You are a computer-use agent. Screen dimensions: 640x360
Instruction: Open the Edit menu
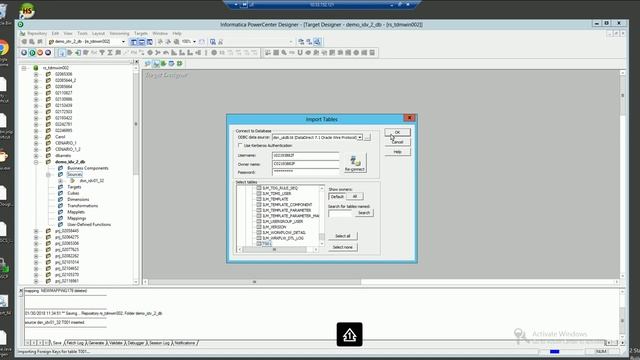point(55,33)
